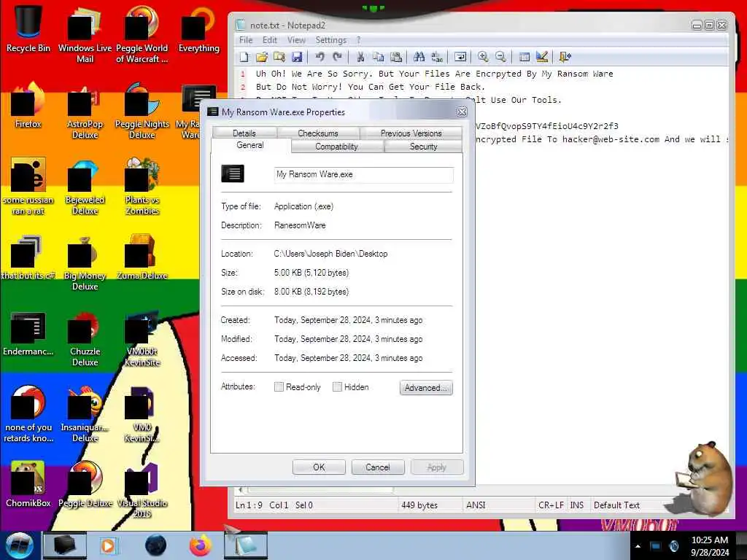Click the Advanced... attributes button
This screenshot has width=747, height=560.
click(426, 388)
